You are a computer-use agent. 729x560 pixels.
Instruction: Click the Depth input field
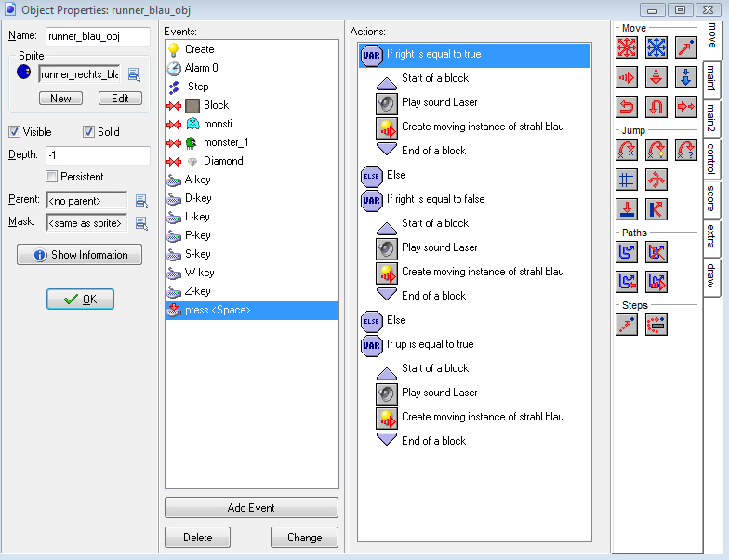coord(97,155)
